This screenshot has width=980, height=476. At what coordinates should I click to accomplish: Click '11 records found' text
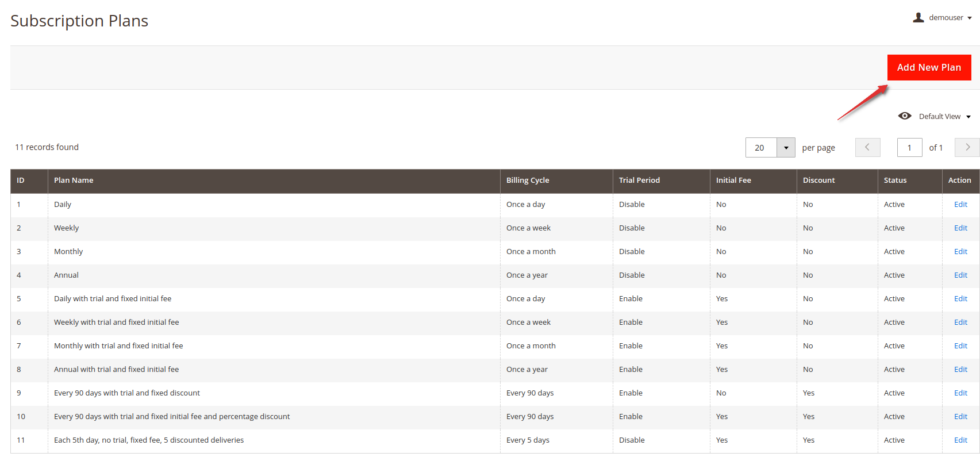(47, 147)
